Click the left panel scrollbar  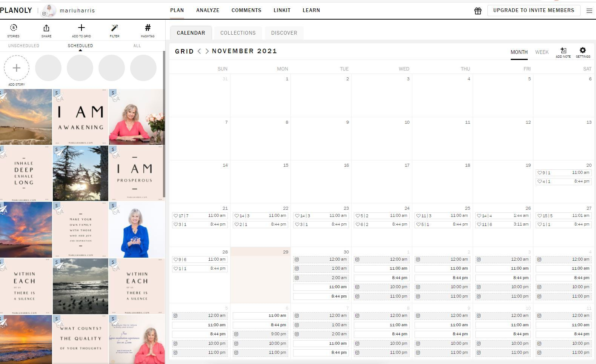tap(164, 124)
